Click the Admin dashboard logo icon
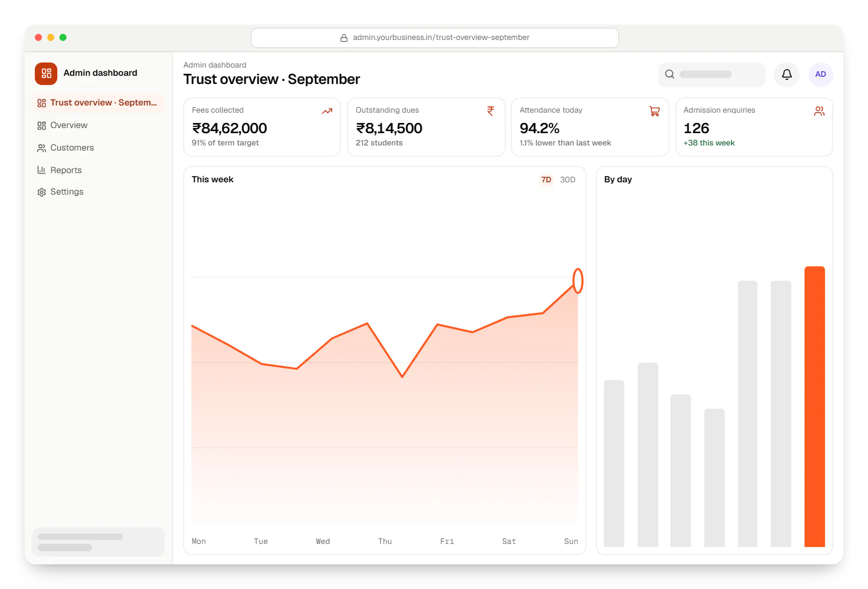The height and width of the screenshot is (589, 868). (46, 73)
